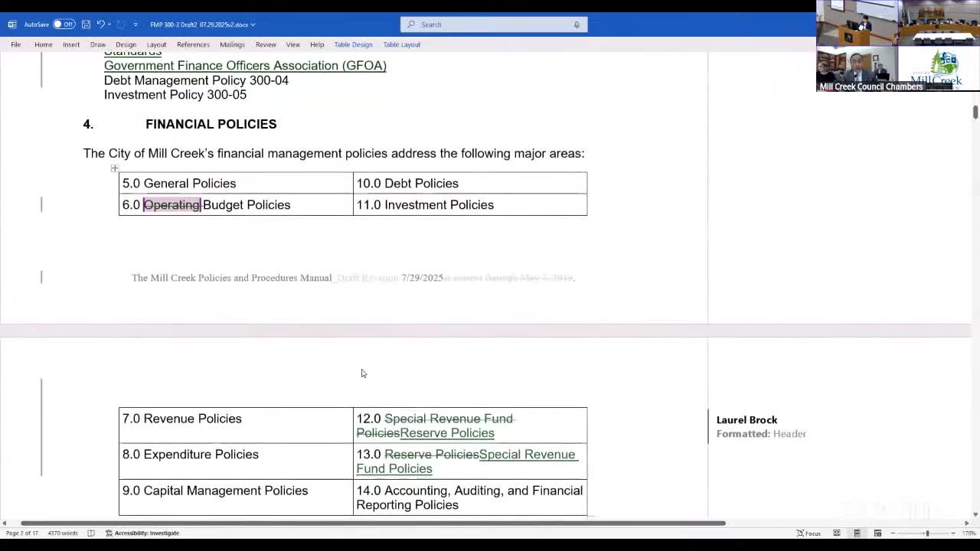Screen dimensions: 980x551
Task: Click the vertical scrollbar thumb
Action: 975,112
